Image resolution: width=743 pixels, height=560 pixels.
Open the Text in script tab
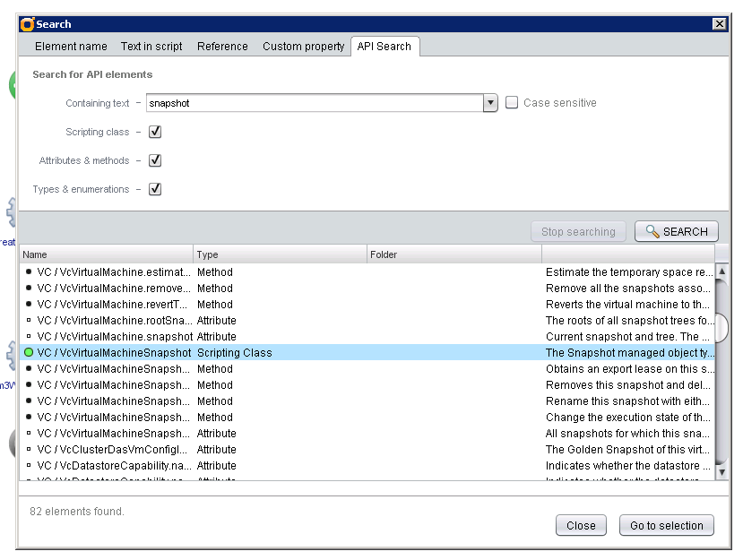click(151, 47)
